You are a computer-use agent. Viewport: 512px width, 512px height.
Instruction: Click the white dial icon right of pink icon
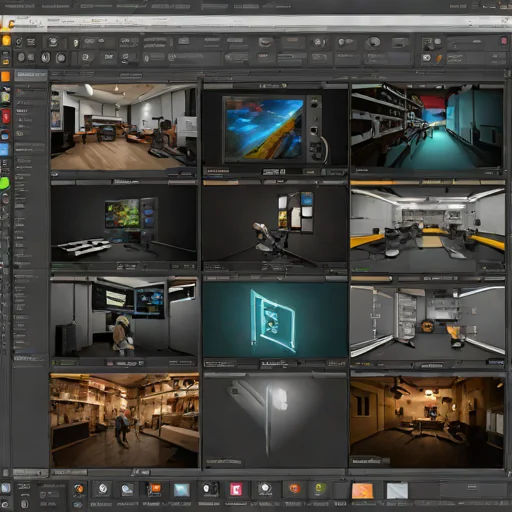(265, 489)
